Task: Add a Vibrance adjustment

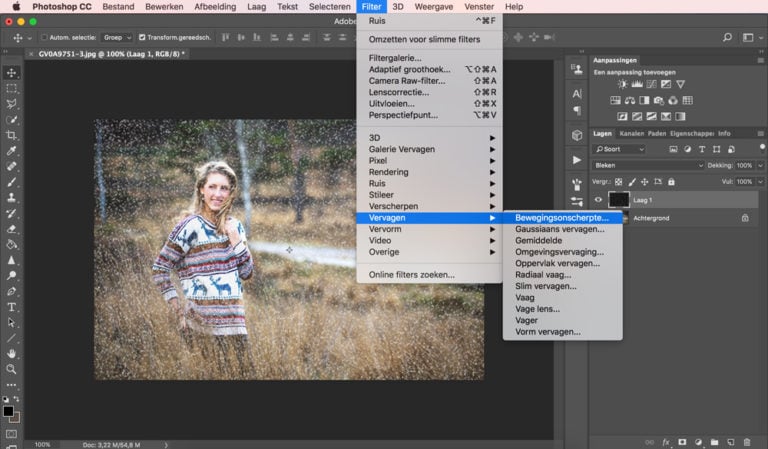Action: pyautogui.click(x=680, y=84)
